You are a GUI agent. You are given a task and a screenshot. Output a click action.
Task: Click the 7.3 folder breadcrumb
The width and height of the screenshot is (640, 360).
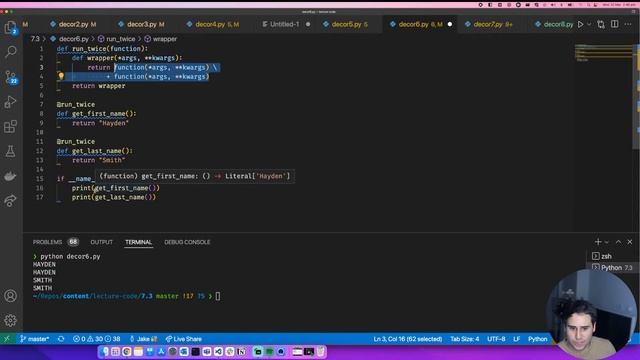tap(35, 39)
